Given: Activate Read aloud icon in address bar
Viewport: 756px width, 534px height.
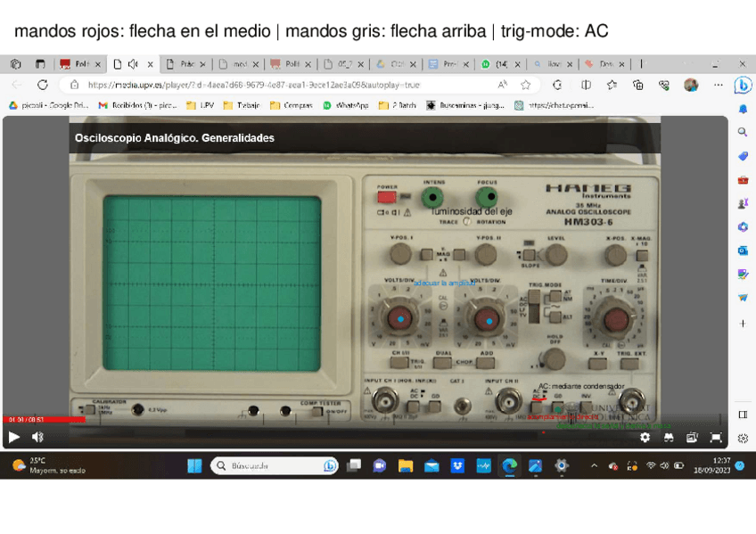Looking at the screenshot, I should 502,85.
